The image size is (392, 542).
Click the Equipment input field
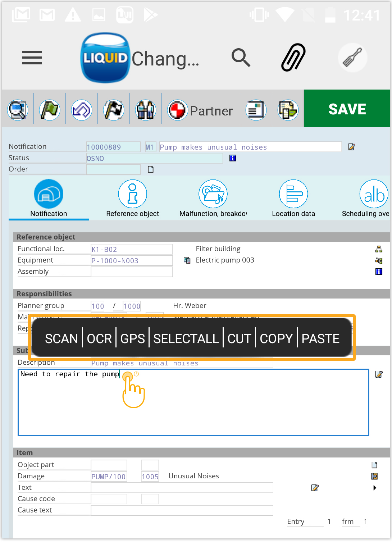pos(132,261)
